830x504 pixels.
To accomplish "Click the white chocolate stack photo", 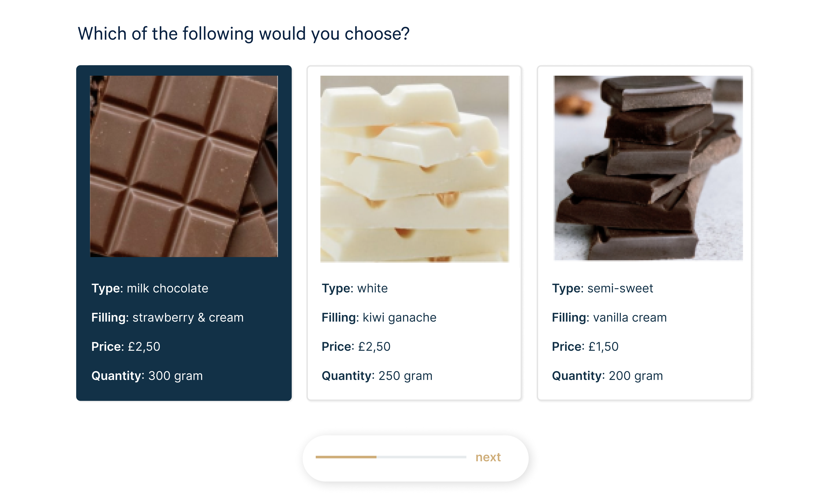I will click(414, 169).
